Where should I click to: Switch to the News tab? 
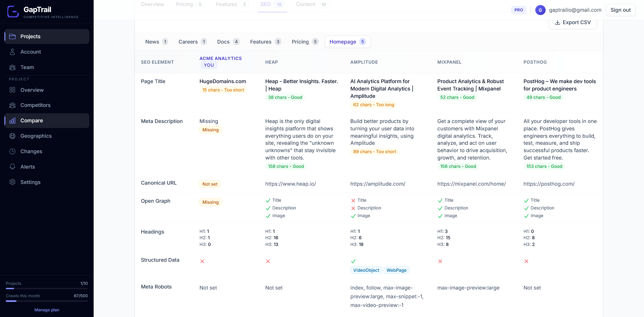(156, 42)
